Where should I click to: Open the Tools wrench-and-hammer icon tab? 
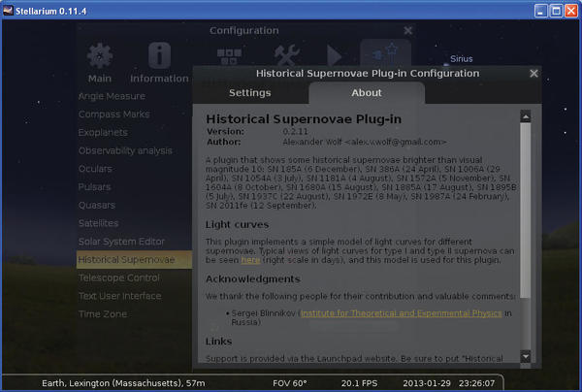[x=286, y=55]
